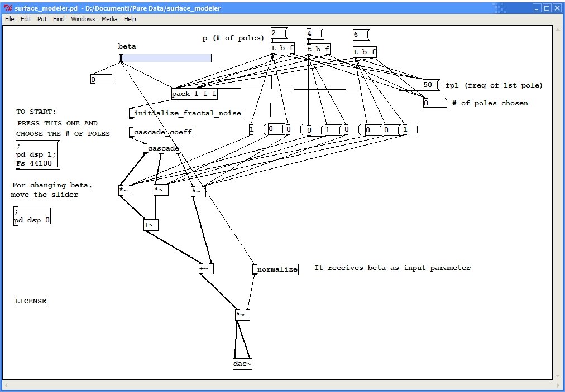565x392 pixels.
Task: Click the '# of poles chosen' comment text
Action: 490,103
